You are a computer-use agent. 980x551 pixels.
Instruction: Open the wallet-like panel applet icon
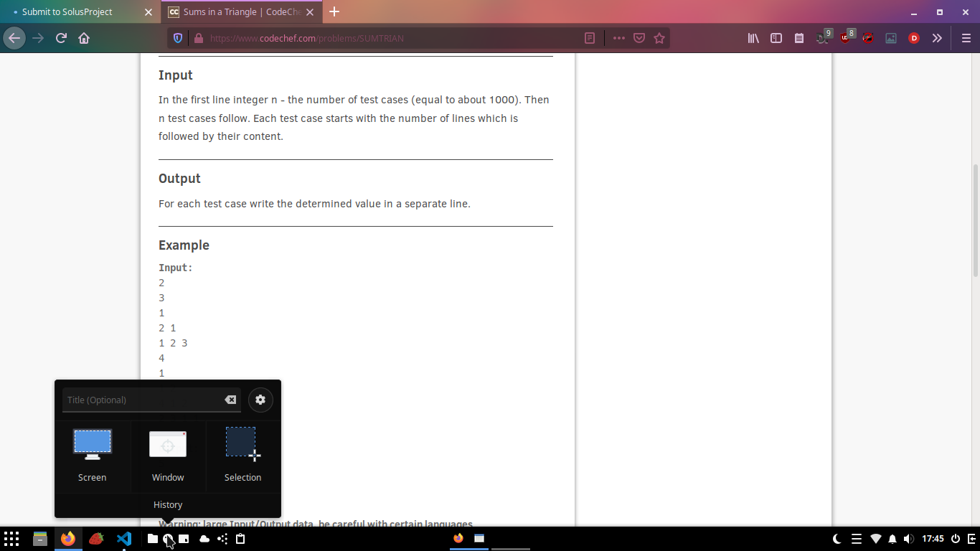[x=184, y=539]
